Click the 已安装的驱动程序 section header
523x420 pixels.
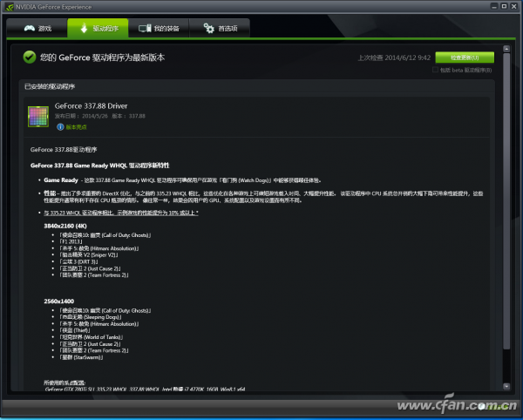(50, 86)
